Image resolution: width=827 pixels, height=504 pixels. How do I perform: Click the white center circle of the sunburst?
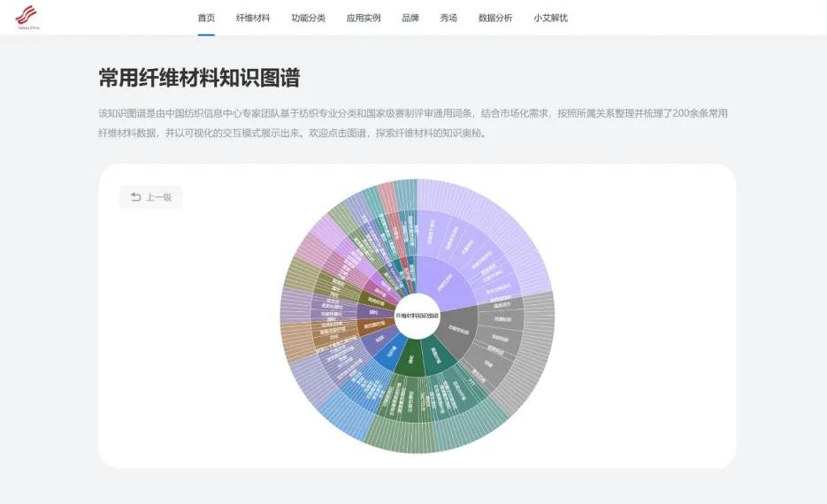coord(417,316)
